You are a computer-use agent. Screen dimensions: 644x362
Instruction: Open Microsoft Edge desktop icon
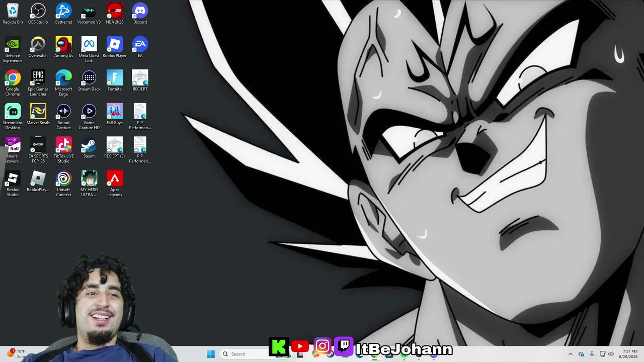click(x=63, y=83)
